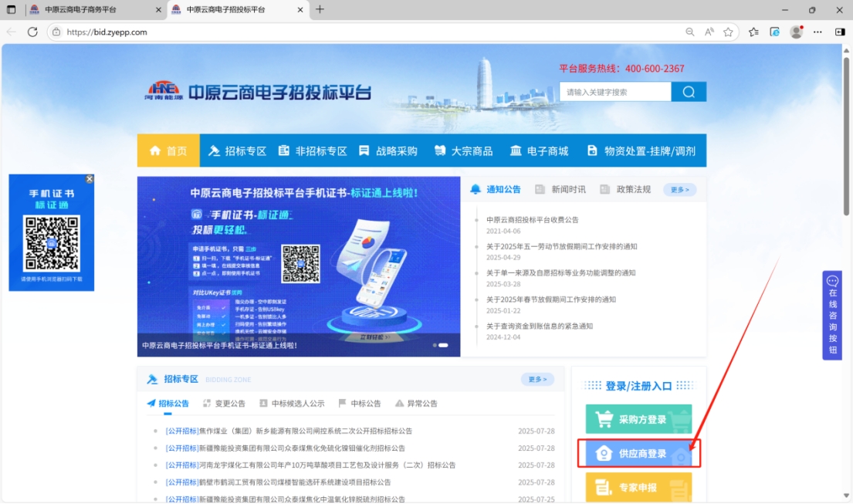Select the 招标公告 sub-tab

[168, 404]
